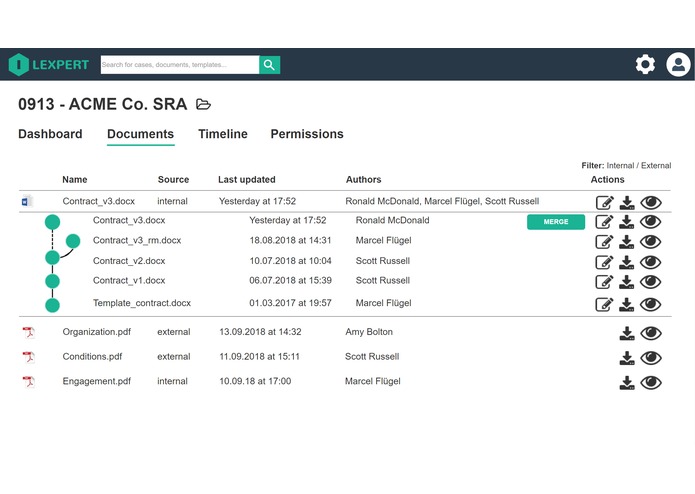Preview the top-level Contract_v3.docx internal row
The height and width of the screenshot is (494, 695).
[x=651, y=202]
